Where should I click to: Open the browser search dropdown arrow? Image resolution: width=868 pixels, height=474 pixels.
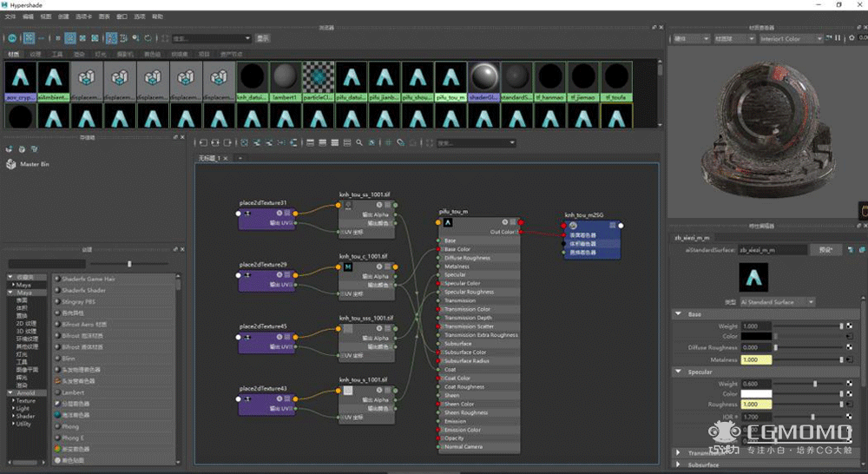[247, 38]
